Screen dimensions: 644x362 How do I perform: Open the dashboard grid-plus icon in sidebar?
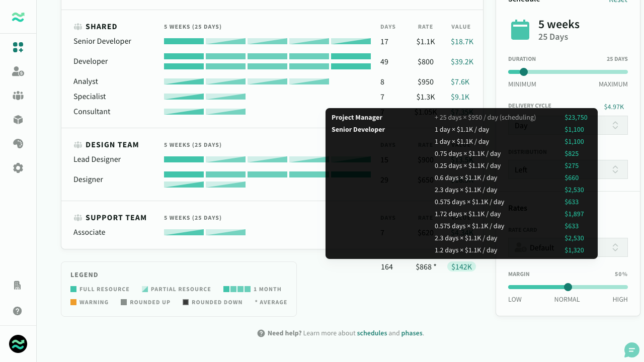(18, 47)
